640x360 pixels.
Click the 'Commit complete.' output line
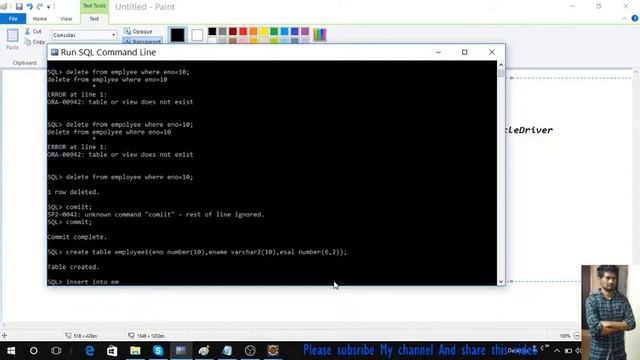pos(77,237)
